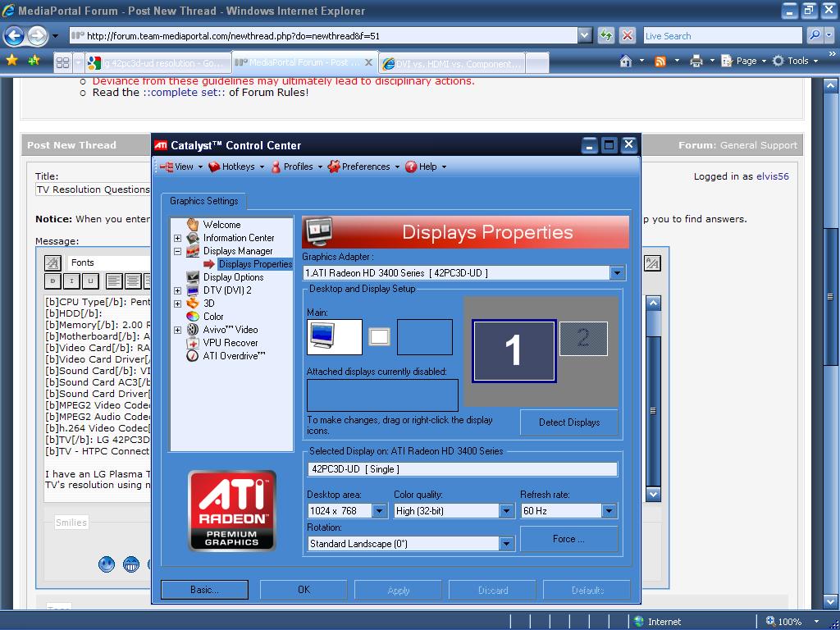Select the Main display monitor icon
This screenshot has height=630, width=840.
point(335,337)
